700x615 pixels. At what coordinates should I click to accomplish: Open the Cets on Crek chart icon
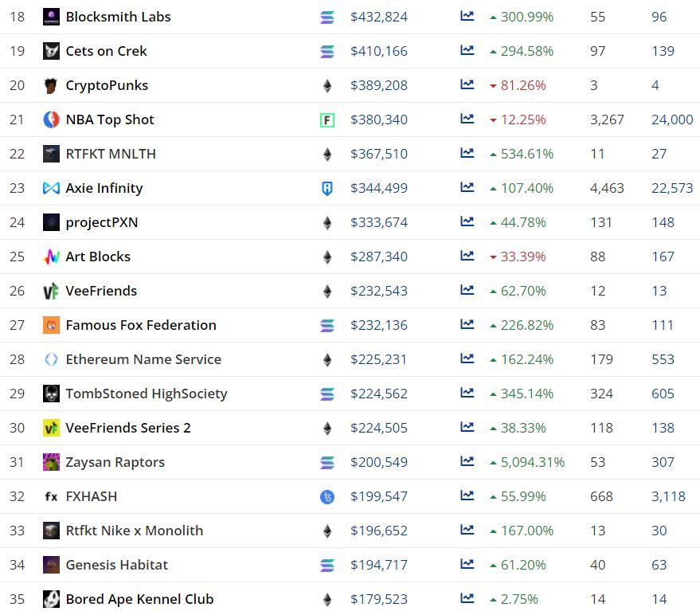coord(467,50)
